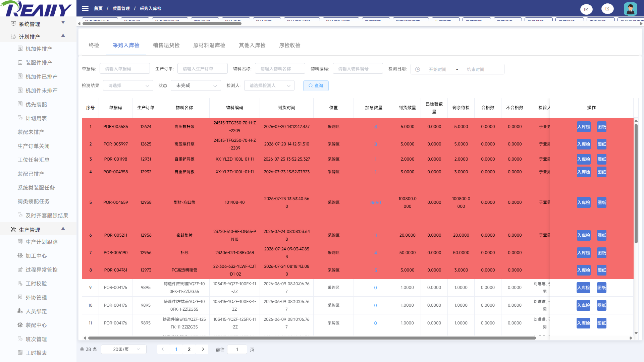Screen dimensions: 644x362
Task: Click the 及时齐套跟踪结果 menu icon
Action: [x=20, y=215]
